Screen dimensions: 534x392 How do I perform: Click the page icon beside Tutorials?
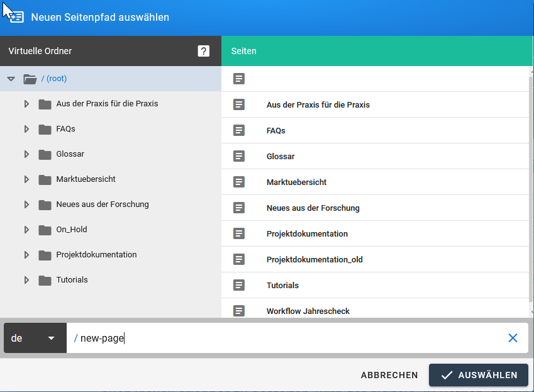(x=239, y=285)
